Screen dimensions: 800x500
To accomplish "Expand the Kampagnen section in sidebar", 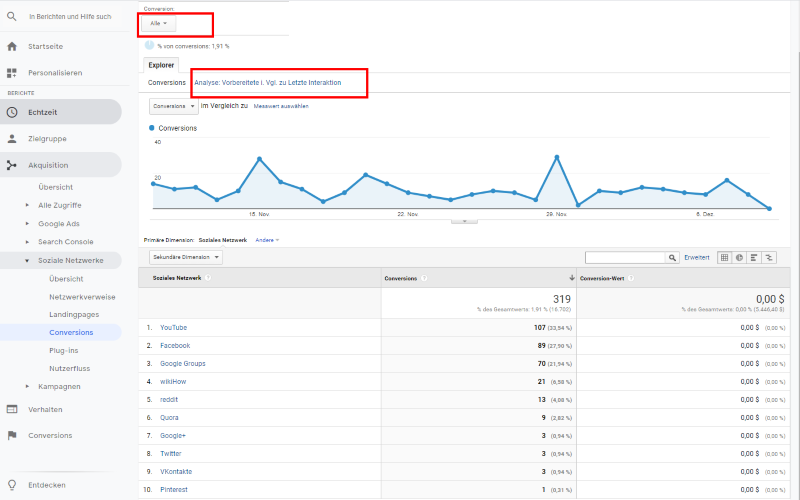I will pyautogui.click(x=27, y=386).
